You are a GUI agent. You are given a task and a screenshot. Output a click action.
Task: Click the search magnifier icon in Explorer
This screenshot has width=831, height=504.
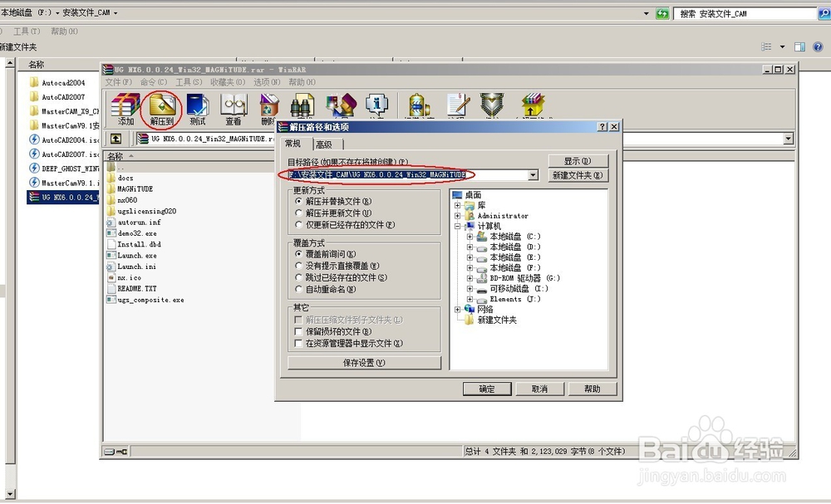[824, 14]
